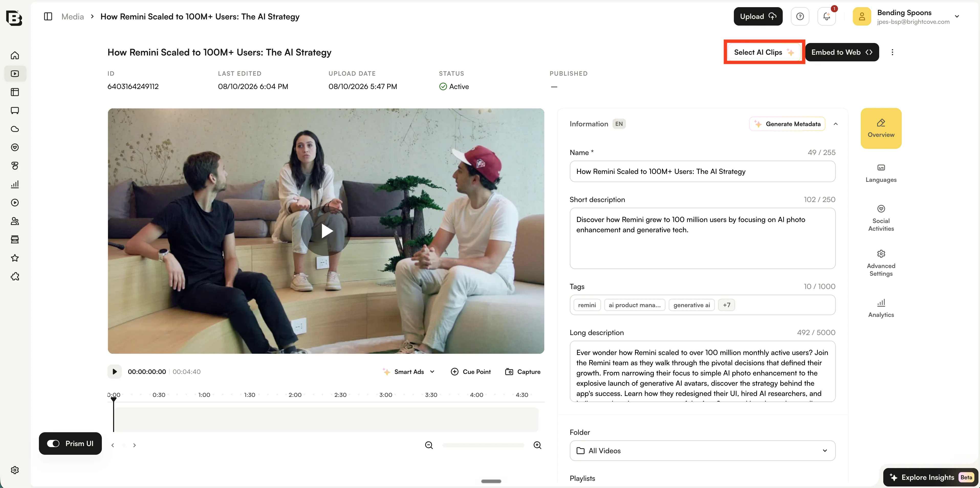
Task: Open the users audience sidebar icon
Action: 15,221
